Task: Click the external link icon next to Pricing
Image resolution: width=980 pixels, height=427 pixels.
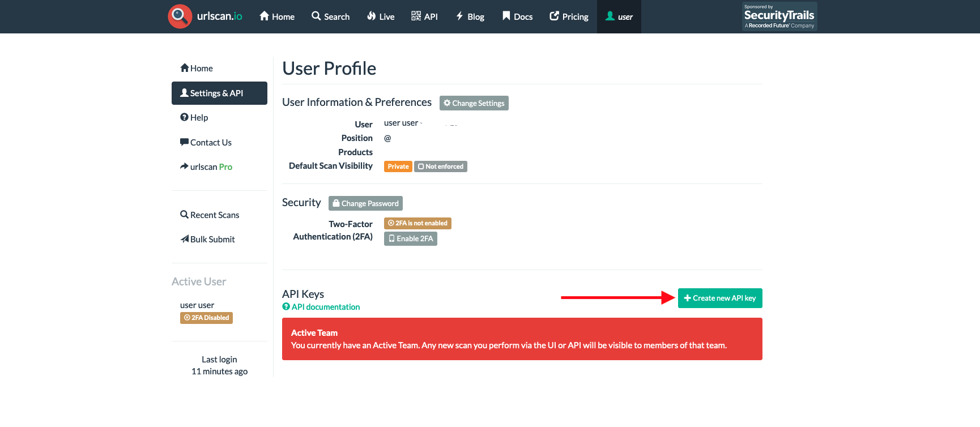Action: point(555,16)
